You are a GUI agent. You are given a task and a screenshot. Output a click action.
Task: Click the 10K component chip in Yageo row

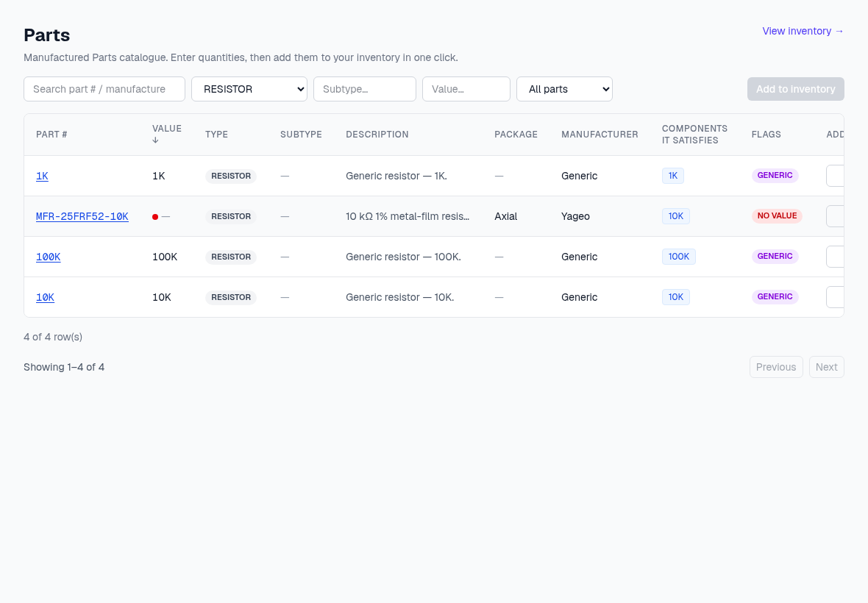click(676, 216)
